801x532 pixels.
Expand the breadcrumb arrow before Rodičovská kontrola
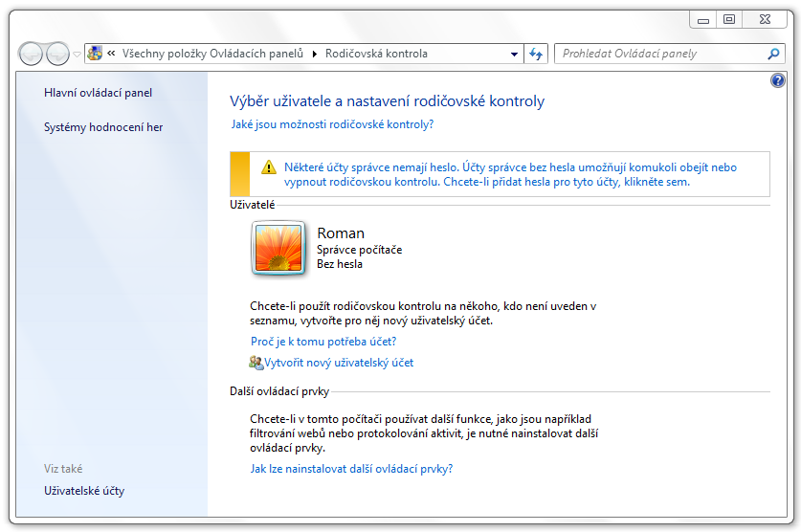315,54
